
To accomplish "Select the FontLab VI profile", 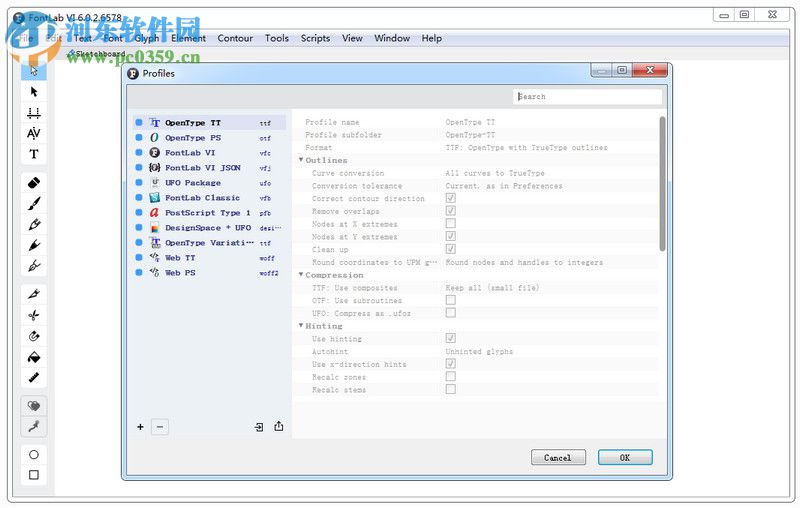I will pos(209,153).
